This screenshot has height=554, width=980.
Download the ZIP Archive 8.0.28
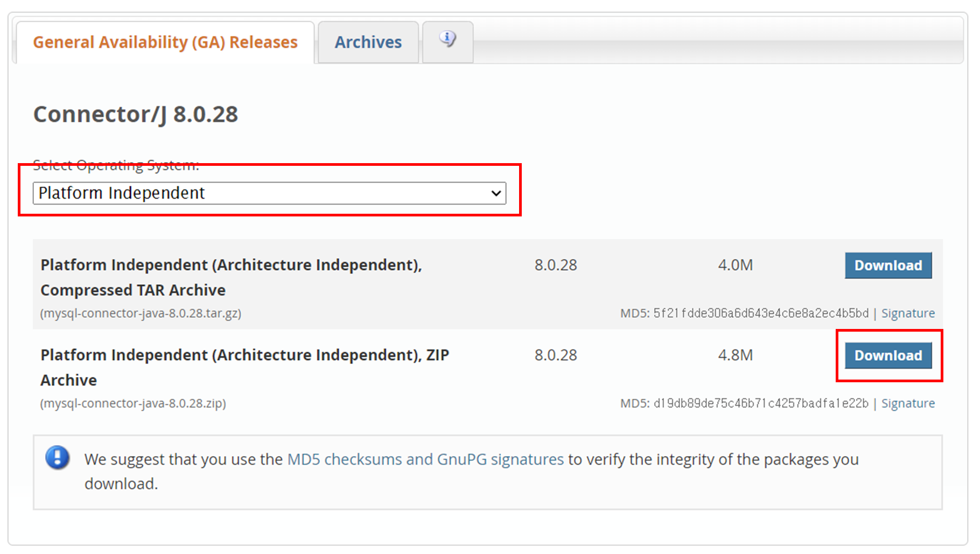(x=888, y=355)
